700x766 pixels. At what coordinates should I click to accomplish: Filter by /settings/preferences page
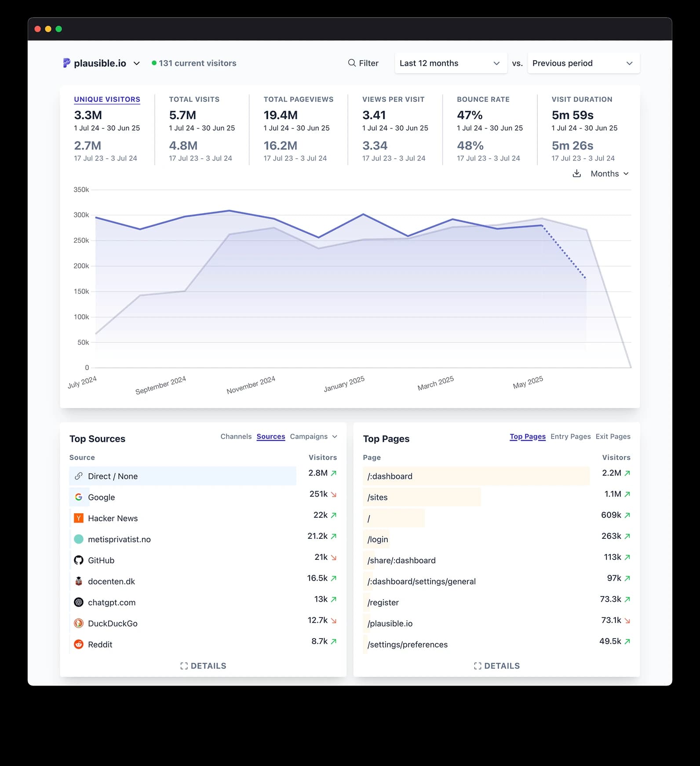pyautogui.click(x=408, y=645)
